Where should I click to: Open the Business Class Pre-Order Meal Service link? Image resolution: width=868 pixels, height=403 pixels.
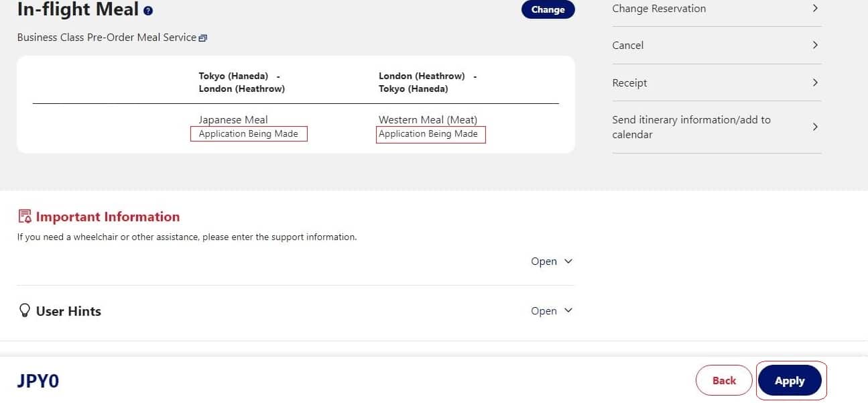(x=107, y=38)
